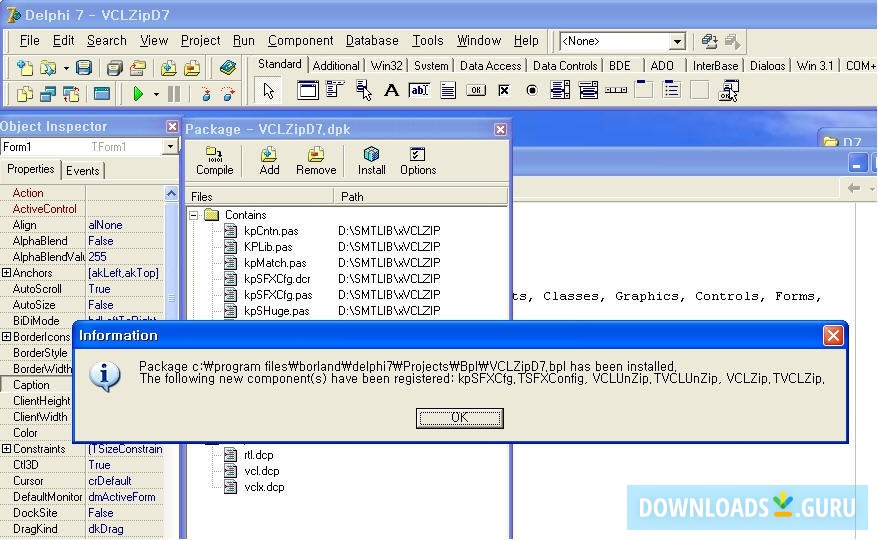This screenshot has height=540, width=878.
Task: Select the Label component icon
Action: (x=391, y=90)
